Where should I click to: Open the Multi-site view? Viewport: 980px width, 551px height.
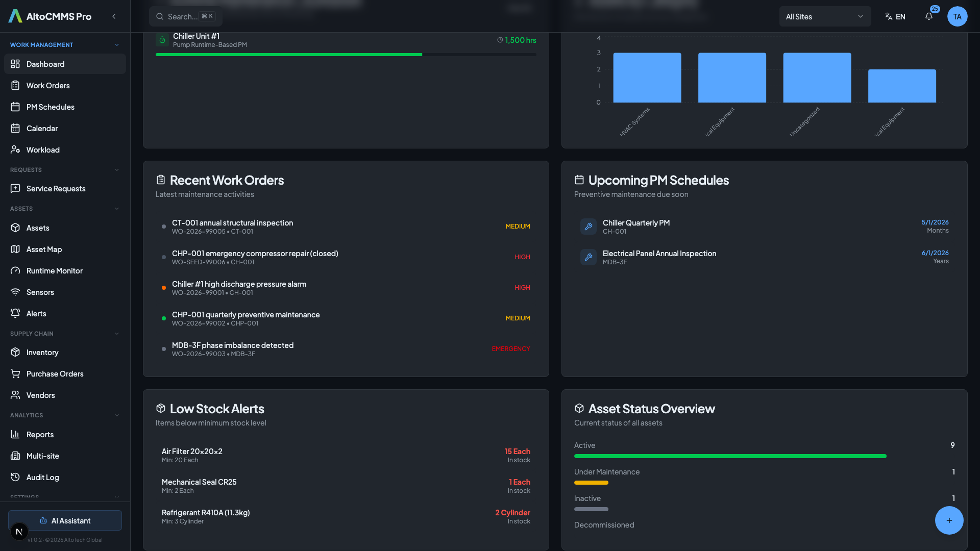tap(41, 456)
